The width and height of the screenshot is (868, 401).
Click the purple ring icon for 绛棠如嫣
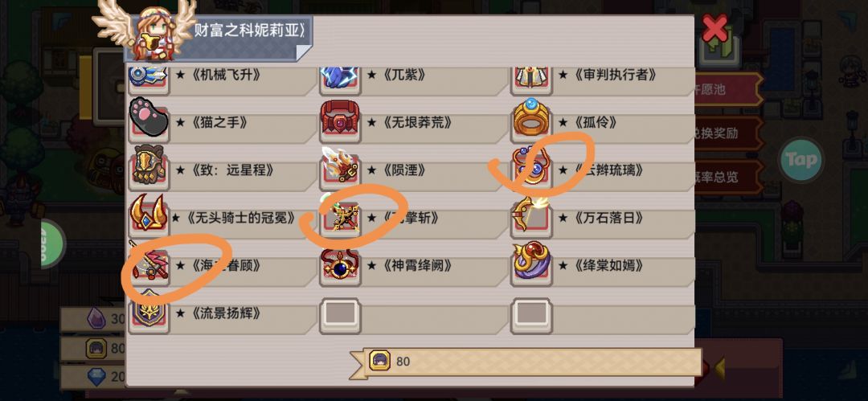(531, 263)
